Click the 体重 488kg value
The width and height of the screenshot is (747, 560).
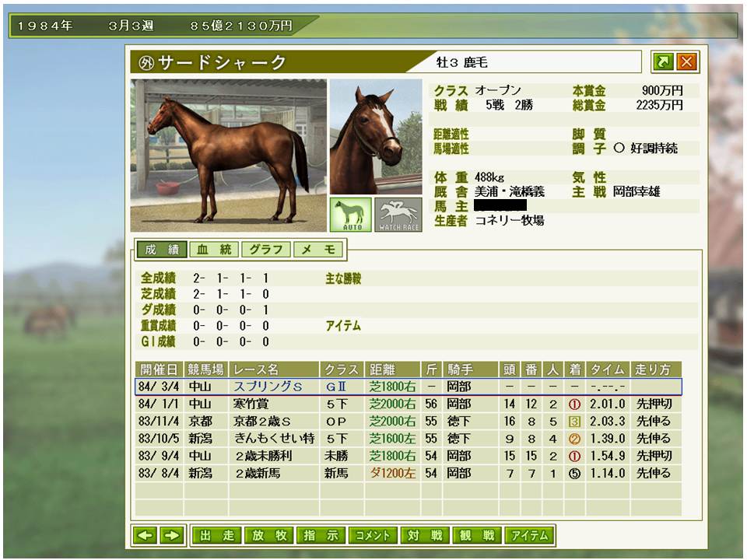[x=489, y=177]
